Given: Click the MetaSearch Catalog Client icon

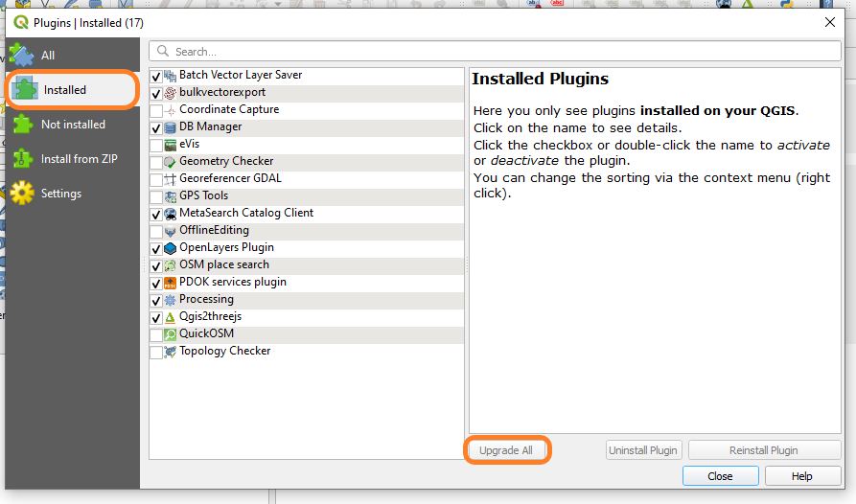Looking at the screenshot, I should pyautogui.click(x=171, y=215).
